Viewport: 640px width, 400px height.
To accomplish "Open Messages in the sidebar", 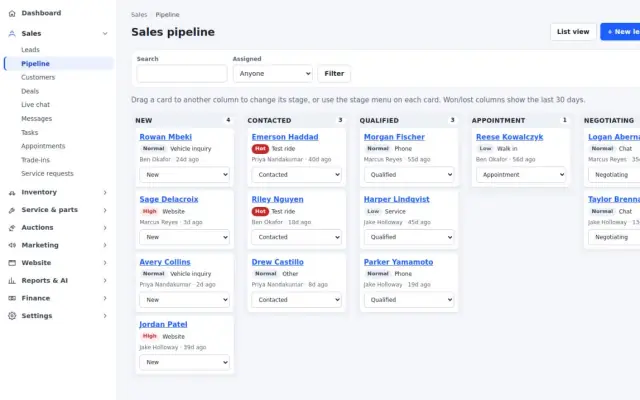I will point(36,119).
